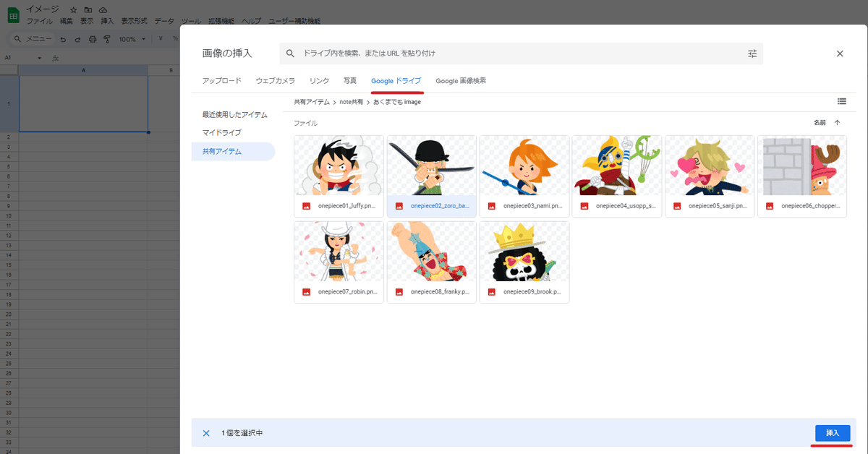Click note共有 in the breadcrumb path
Image resolution: width=868 pixels, height=454 pixels.
352,102
